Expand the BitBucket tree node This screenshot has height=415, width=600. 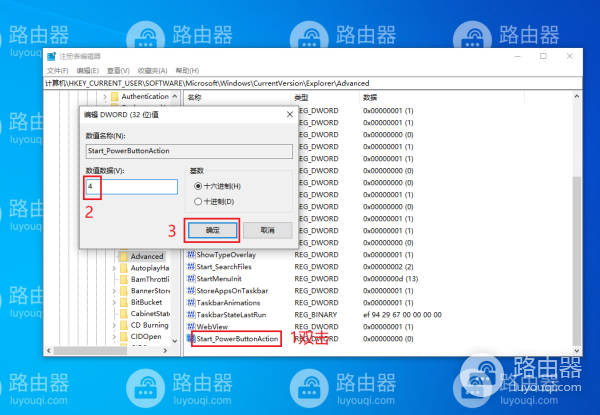tap(114, 303)
